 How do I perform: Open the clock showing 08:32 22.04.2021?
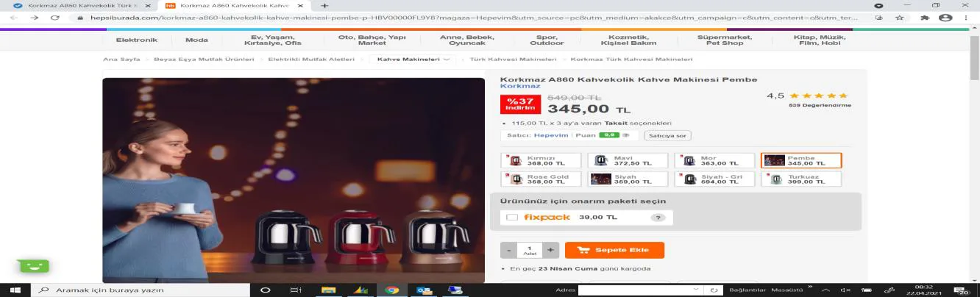coord(922,290)
